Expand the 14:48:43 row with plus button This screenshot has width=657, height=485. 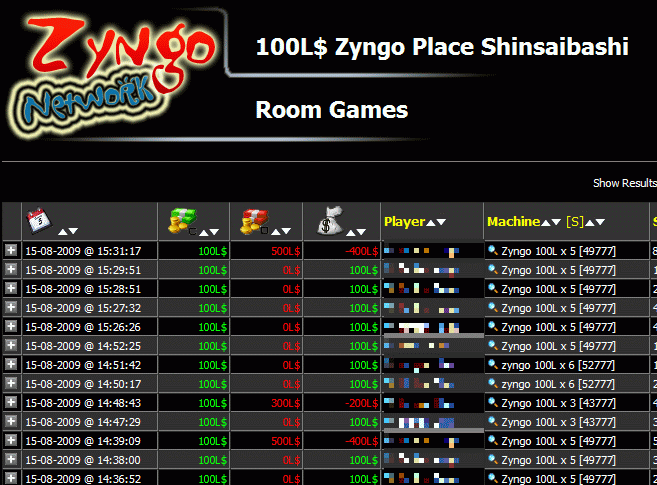click(11, 402)
